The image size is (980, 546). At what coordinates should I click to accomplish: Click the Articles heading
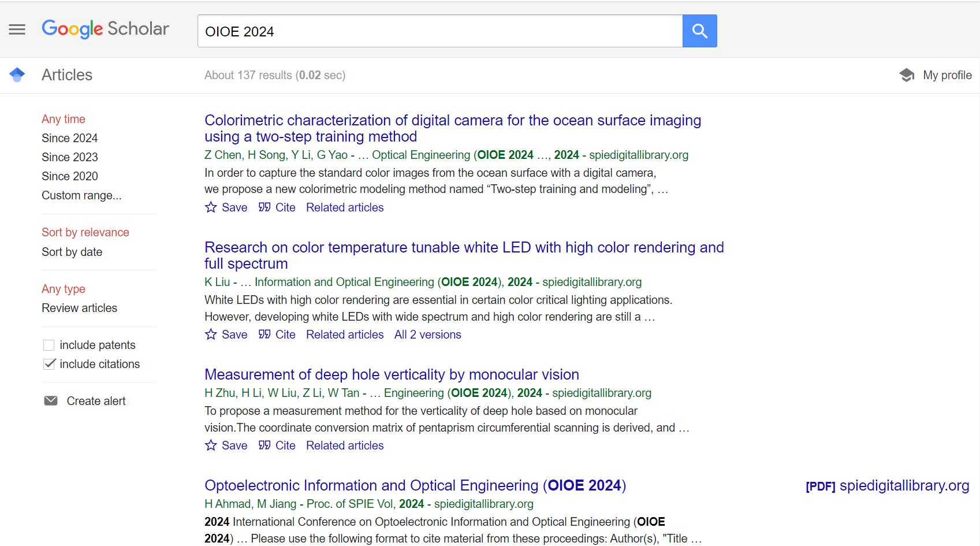click(x=67, y=75)
